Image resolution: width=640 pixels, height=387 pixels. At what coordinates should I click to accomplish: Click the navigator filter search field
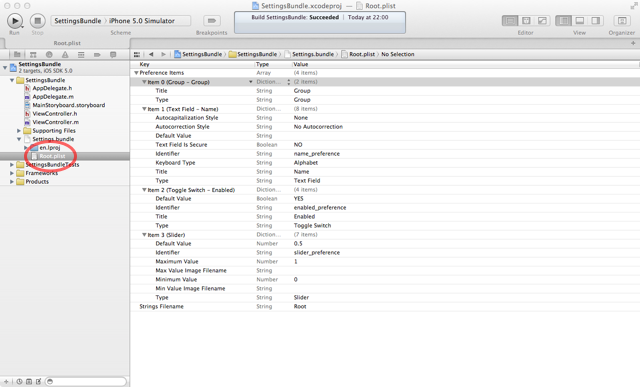point(86,382)
